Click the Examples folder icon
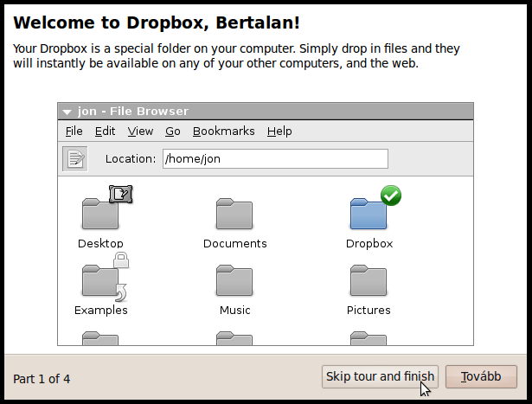 pos(100,280)
